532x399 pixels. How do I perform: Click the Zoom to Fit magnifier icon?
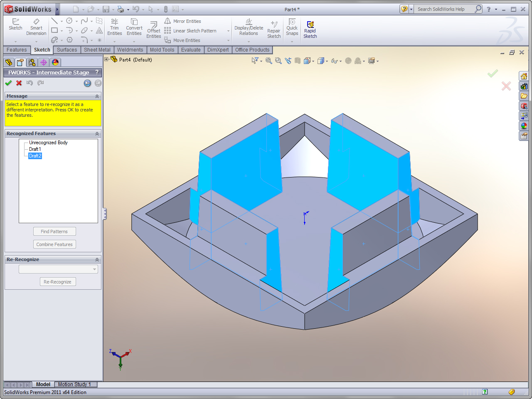click(x=269, y=61)
